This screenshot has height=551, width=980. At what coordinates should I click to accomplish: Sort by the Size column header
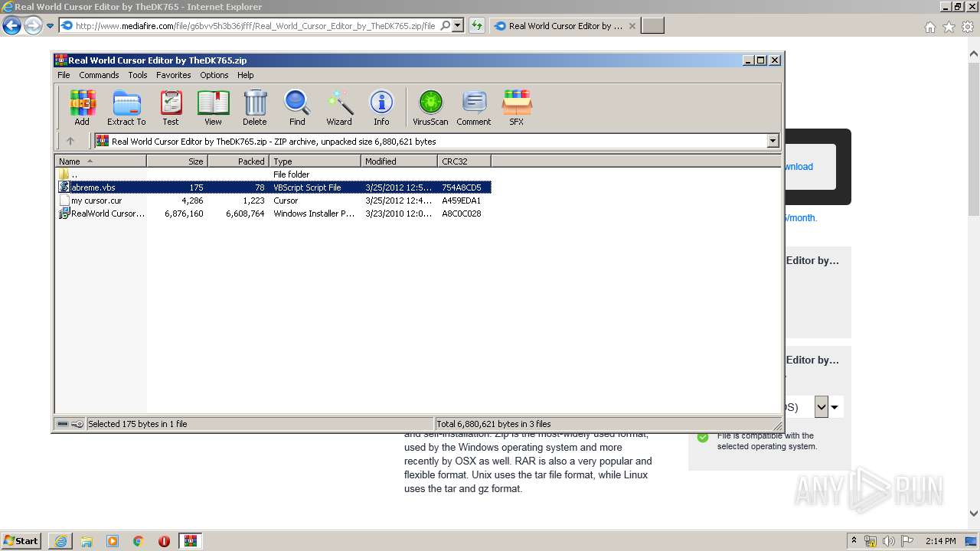click(x=177, y=161)
